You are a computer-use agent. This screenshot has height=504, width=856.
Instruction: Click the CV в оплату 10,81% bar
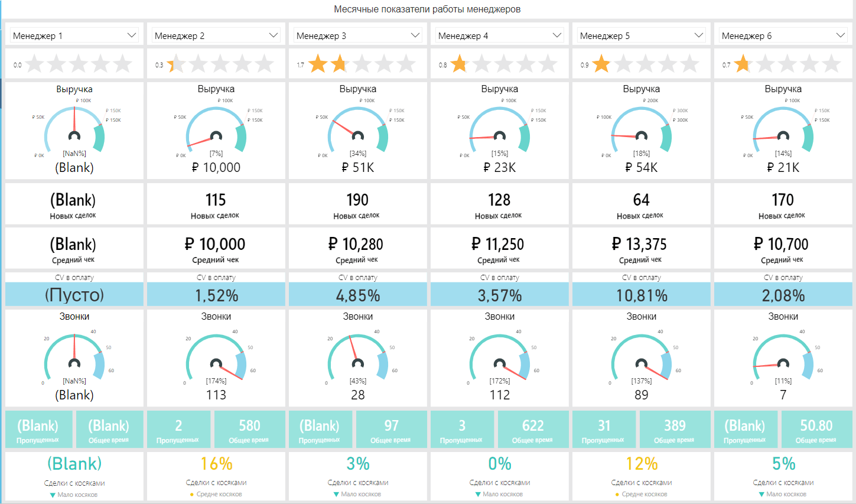click(x=642, y=294)
